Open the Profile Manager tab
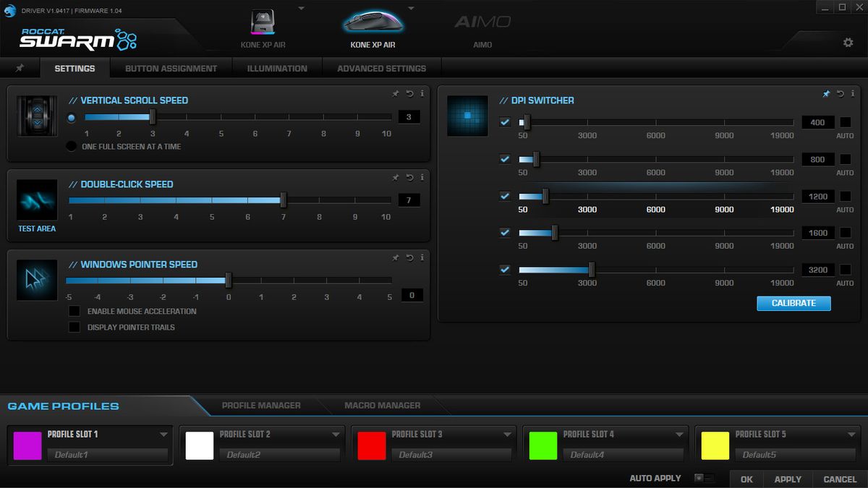Viewport: 868px width, 488px height. 261,406
